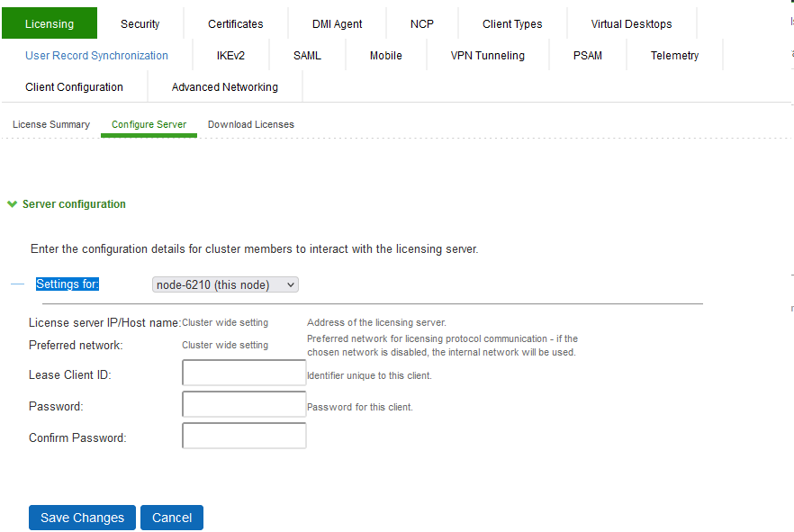This screenshot has width=794, height=532.
Task: Click the Cancel button
Action: (172, 518)
